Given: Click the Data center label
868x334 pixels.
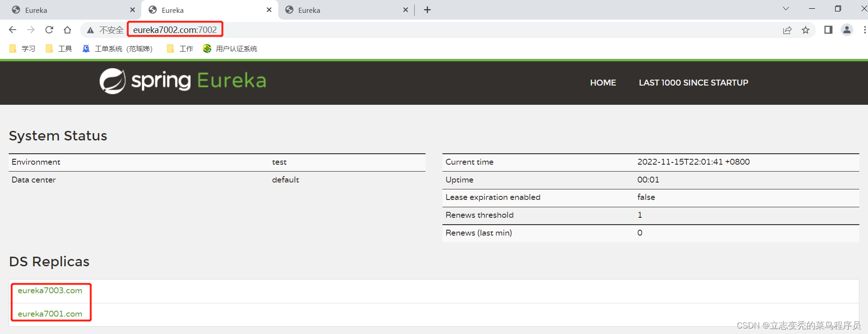Looking at the screenshot, I should click(x=34, y=180).
